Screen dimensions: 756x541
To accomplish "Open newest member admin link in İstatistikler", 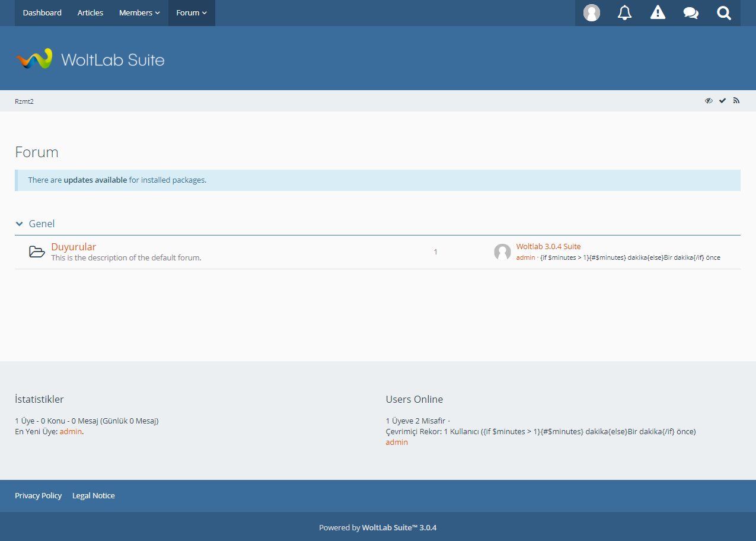I will (71, 431).
